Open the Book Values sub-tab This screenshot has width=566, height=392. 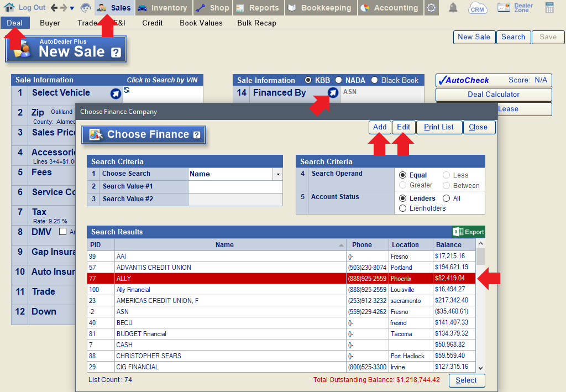coord(201,23)
